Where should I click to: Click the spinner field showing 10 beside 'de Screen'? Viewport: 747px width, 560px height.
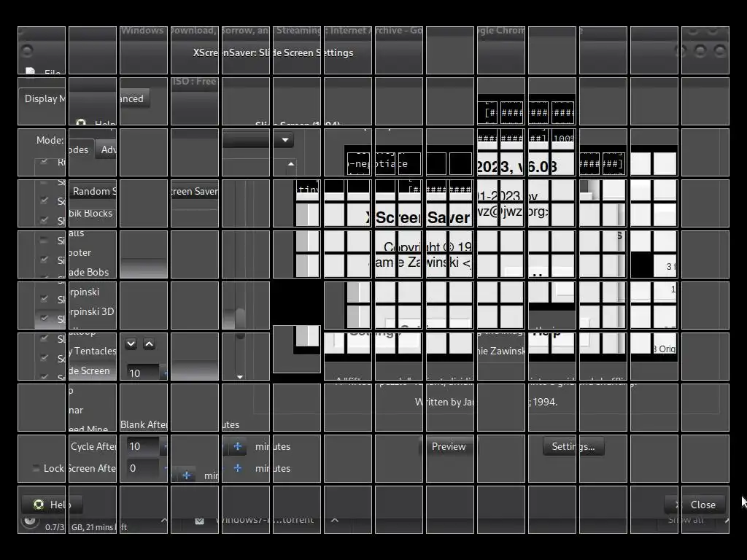point(144,373)
